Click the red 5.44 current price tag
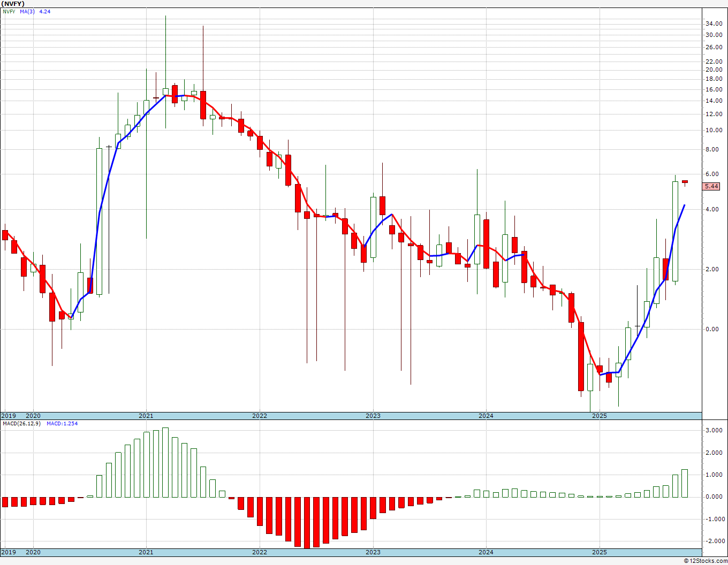Viewport: 728px width, 565px height. 711,186
